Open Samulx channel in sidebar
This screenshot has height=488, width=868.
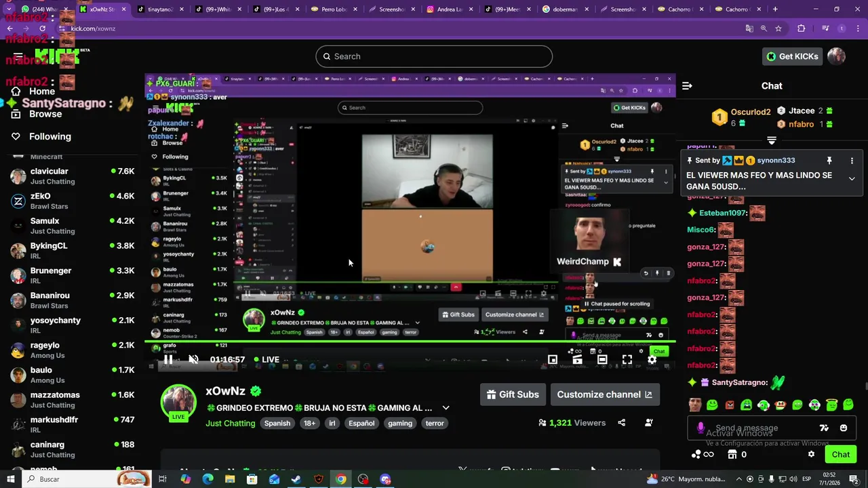[x=73, y=226]
